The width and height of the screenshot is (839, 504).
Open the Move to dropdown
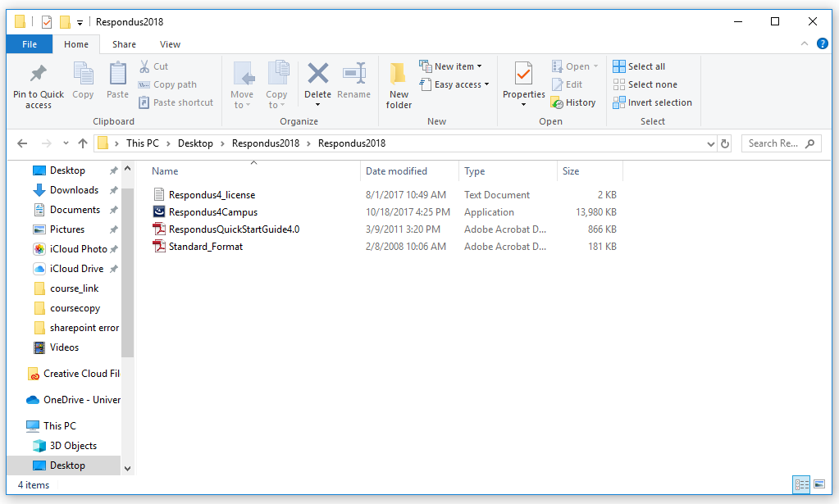coord(242,85)
